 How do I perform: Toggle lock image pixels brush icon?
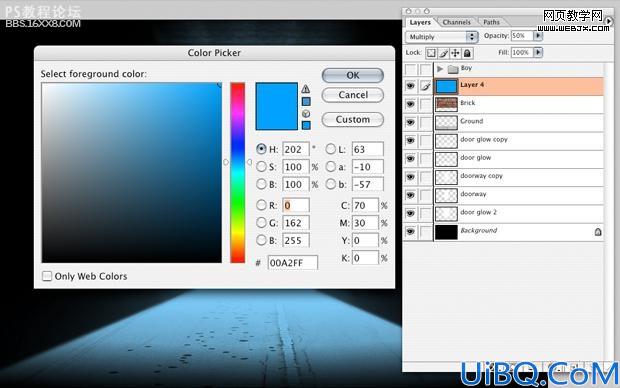point(444,53)
